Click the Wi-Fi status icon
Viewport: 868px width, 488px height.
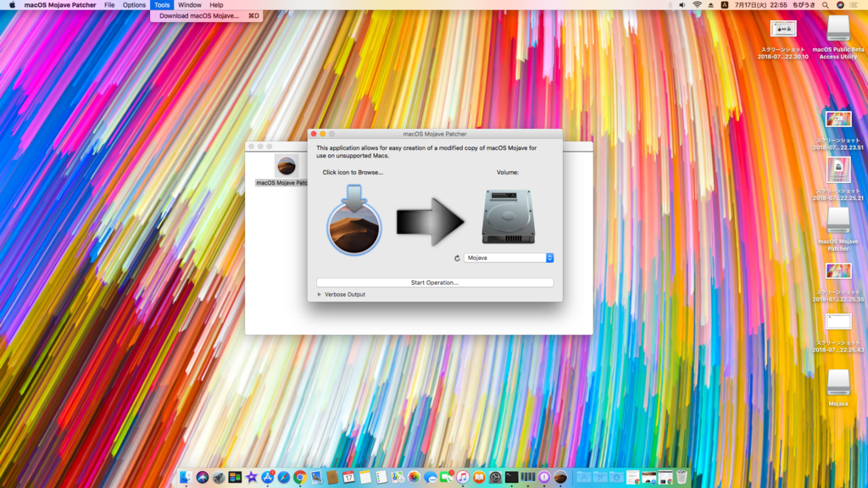point(697,5)
